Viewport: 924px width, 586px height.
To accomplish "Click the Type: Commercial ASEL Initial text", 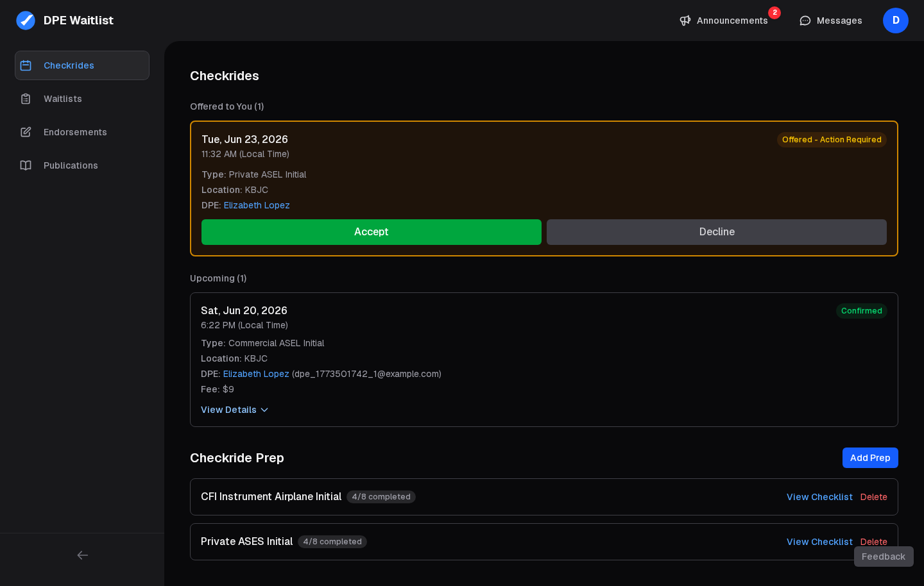I will pos(262,343).
